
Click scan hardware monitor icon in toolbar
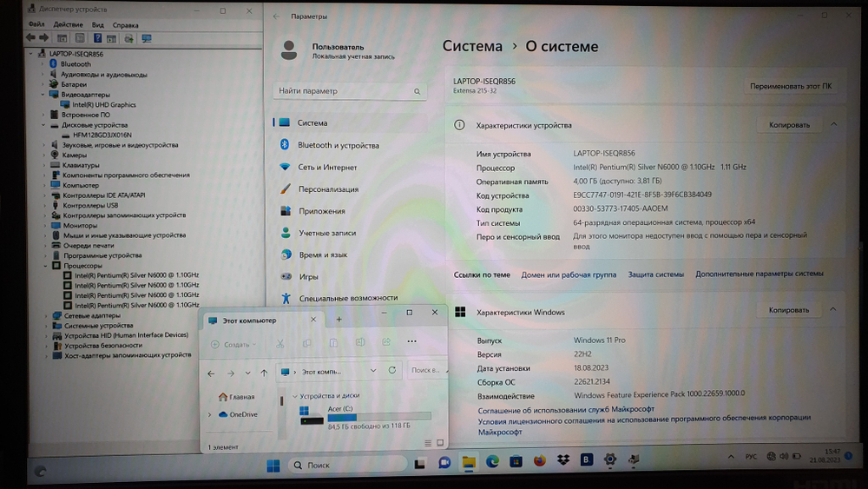pos(147,38)
